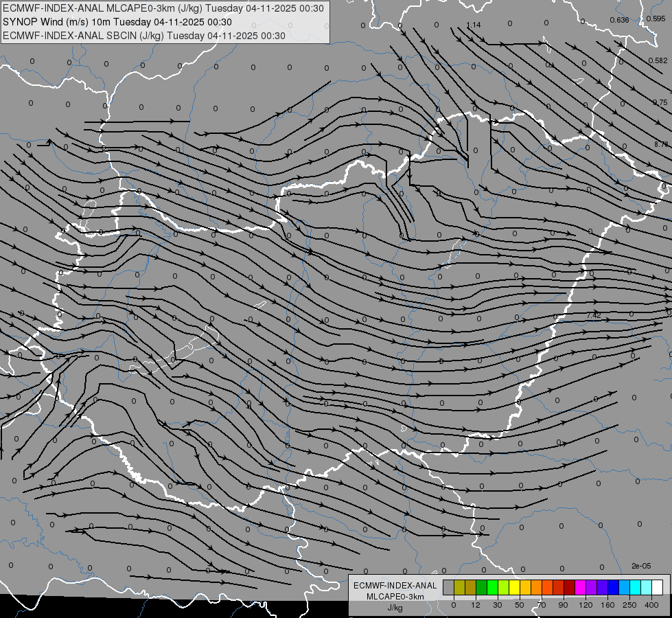Click the map value 2e-05
The width and height of the screenshot is (672, 618).
coord(641,566)
